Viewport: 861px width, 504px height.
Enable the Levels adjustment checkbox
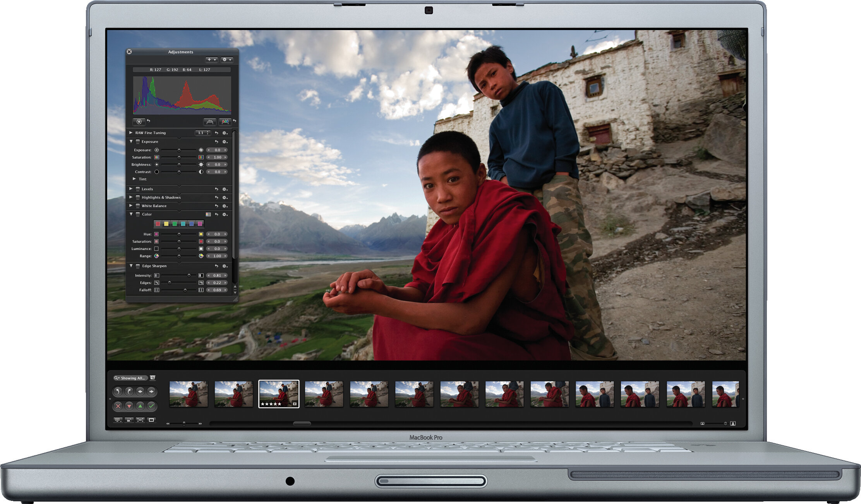[x=138, y=189]
